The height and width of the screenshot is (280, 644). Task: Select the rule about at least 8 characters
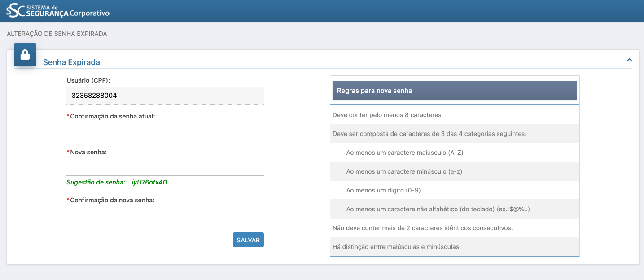point(388,115)
